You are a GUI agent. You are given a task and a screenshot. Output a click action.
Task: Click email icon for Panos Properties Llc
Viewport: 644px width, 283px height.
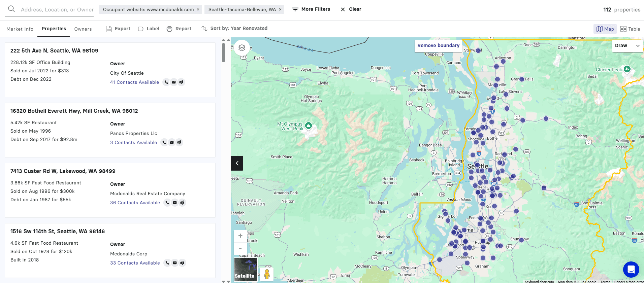172,142
